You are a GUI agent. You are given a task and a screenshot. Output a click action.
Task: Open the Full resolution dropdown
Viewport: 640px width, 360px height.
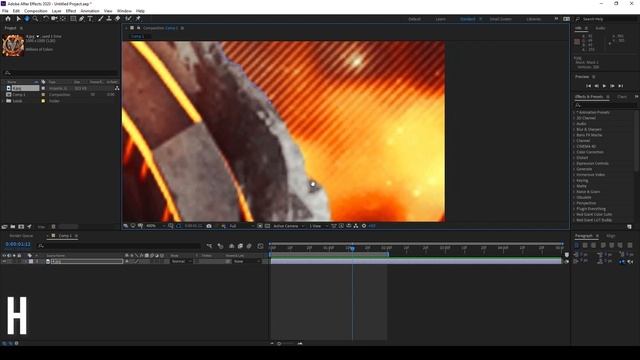click(241, 226)
